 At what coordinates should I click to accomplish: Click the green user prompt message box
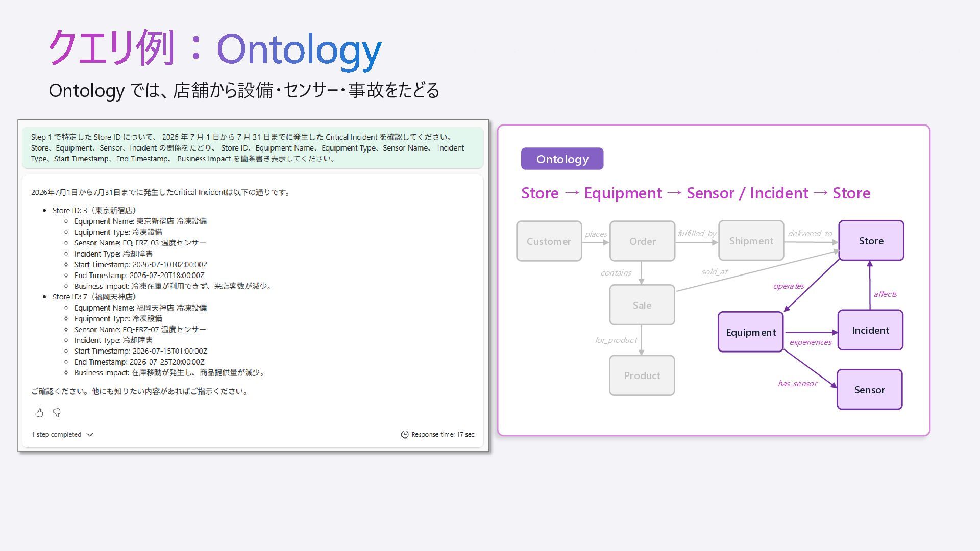pyautogui.click(x=252, y=147)
